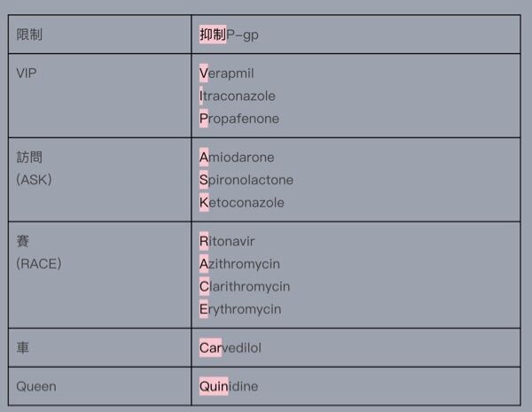Click the word Verapmil

coord(227,73)
